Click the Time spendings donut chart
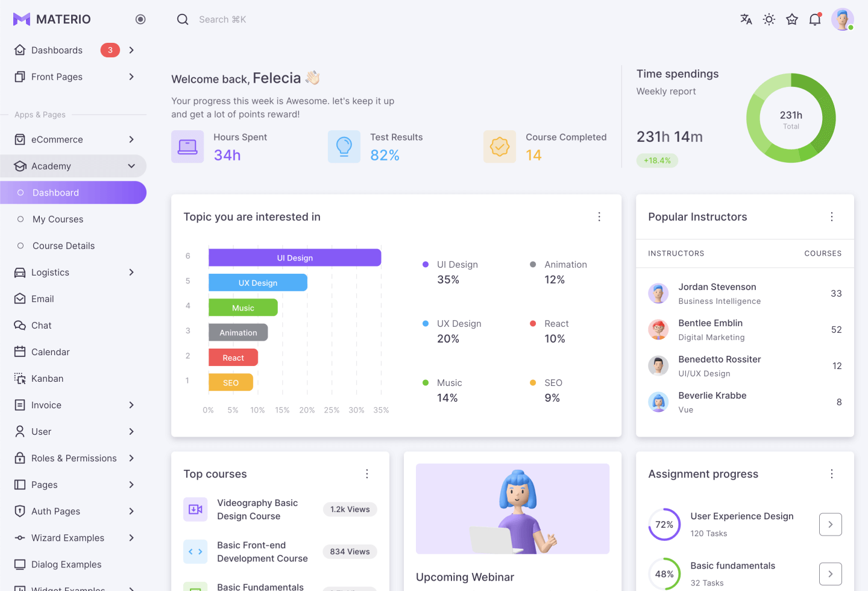Viewport: 868px width, 591px height. (x=791, y=118)
